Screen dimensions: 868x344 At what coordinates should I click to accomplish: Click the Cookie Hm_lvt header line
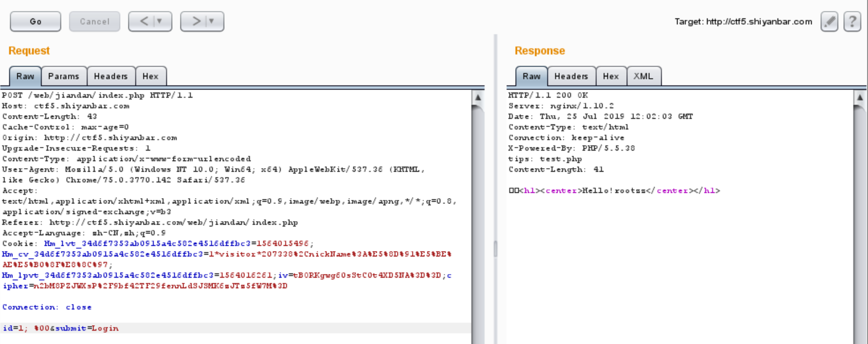click(158, 243)
